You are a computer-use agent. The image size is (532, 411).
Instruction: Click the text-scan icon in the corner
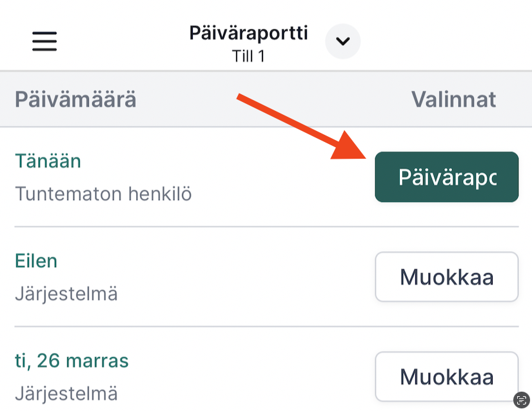[522, 400]
